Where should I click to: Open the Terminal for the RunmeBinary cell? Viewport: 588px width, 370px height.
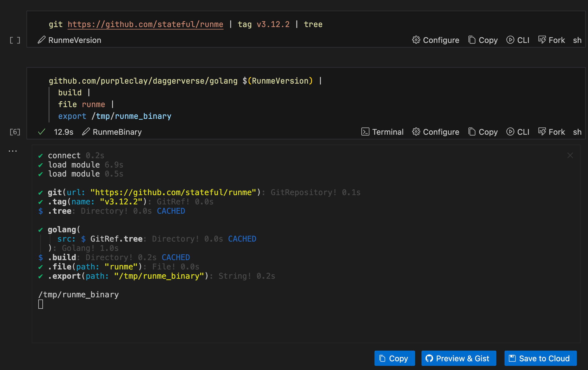point(382,132)
